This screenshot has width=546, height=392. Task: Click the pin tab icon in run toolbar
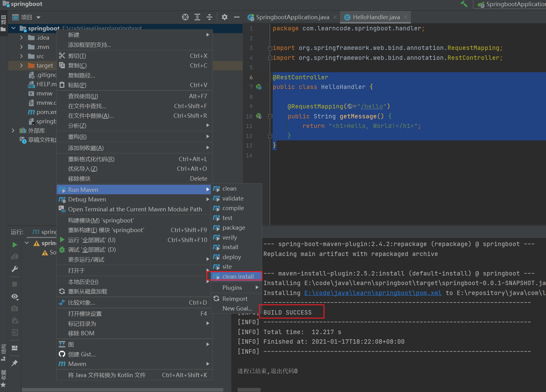(15, 363)
